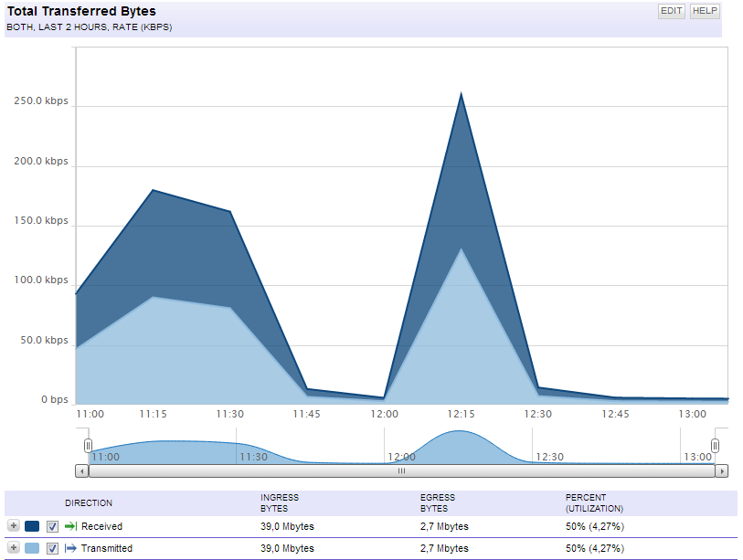Click the left scroll arrow of range bar
743x560 pixels.
click(x=82, y=471)
